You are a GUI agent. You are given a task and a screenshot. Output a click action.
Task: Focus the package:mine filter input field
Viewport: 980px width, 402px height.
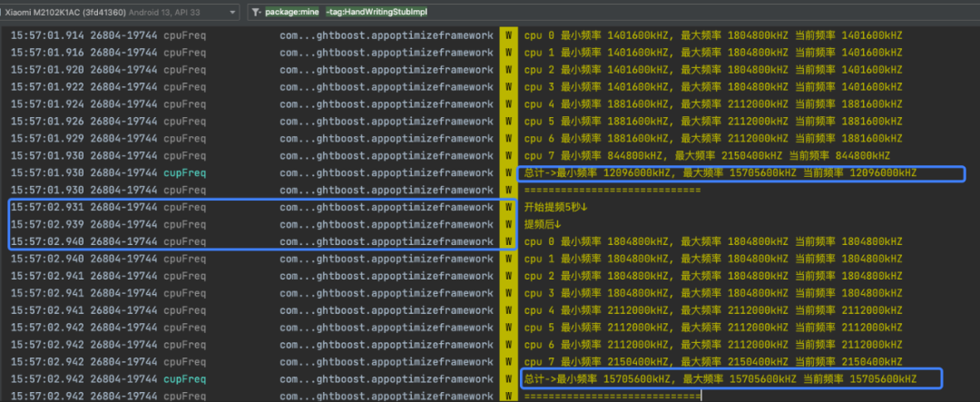pyautogui.click(x=615, y=12)
